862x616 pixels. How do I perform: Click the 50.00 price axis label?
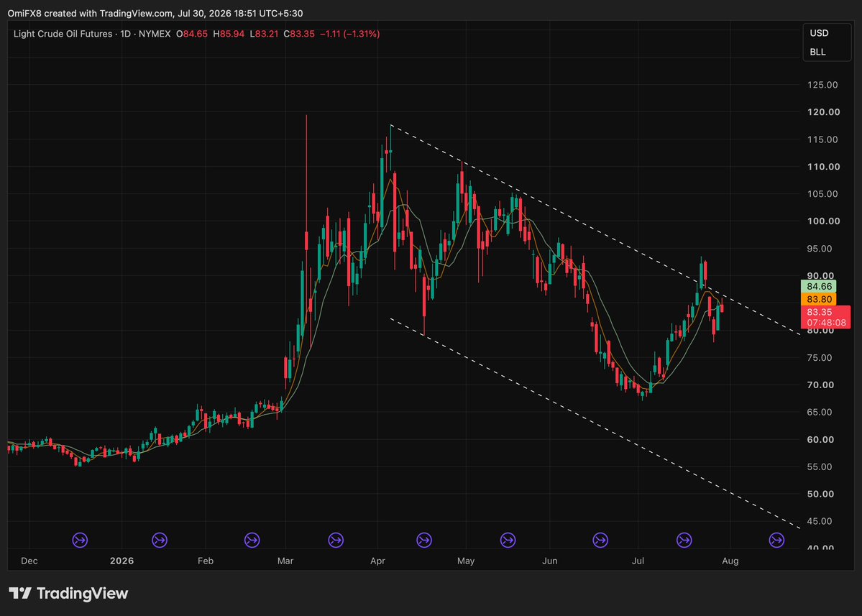(x=820, y=494)
